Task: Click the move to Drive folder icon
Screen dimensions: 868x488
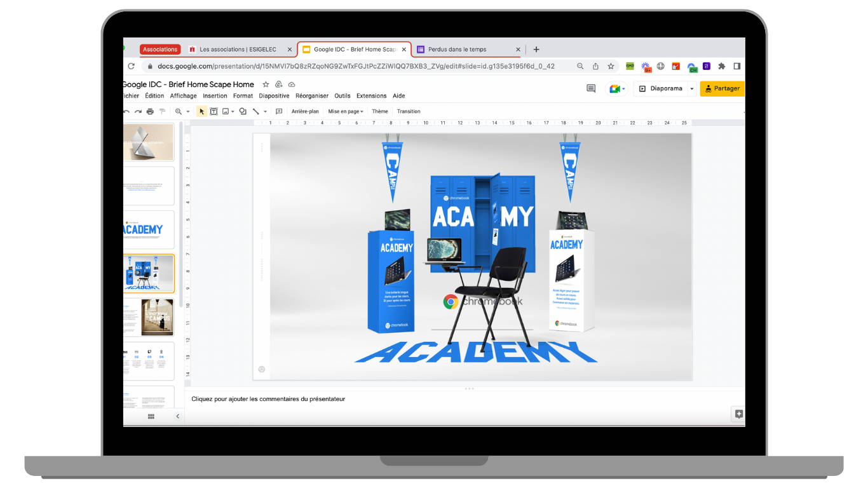Action: (x=279, y=85)
